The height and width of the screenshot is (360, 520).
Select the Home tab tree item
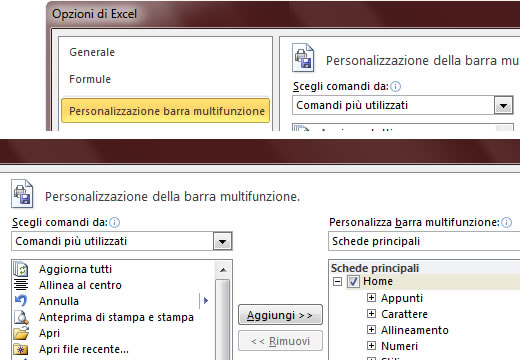378,281
